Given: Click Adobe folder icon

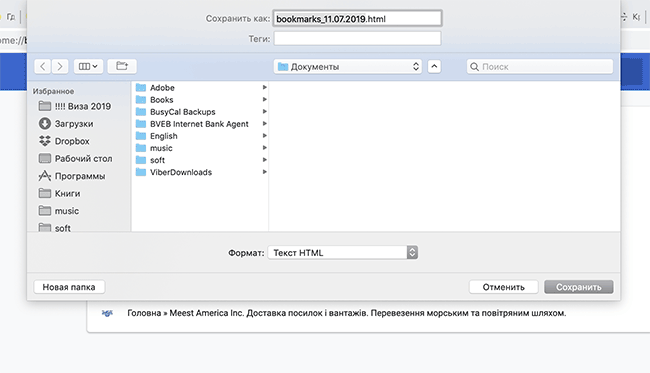Looking at the screenshot, I should pyautogui.click(x=141, y=88).
